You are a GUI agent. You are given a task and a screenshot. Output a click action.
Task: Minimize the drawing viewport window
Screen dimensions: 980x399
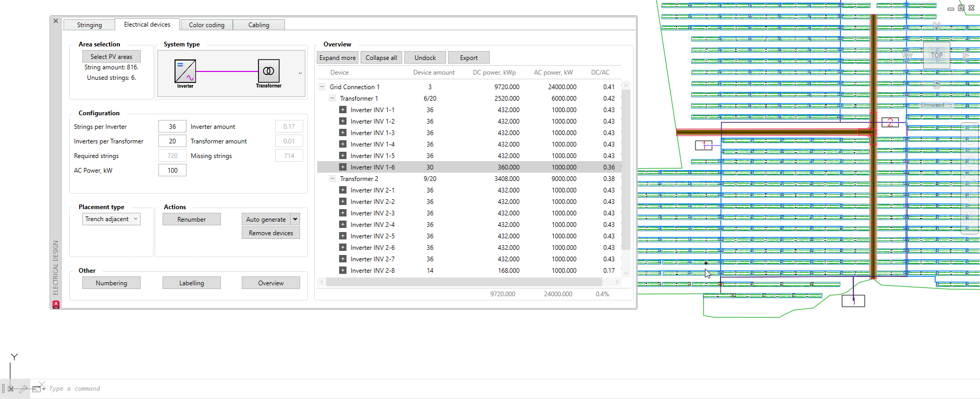point(951,8)
